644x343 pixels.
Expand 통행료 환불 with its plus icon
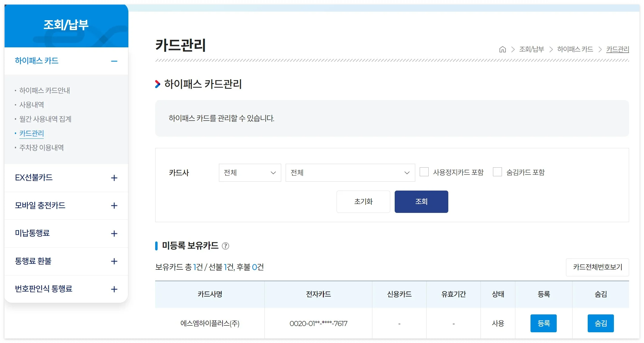114,261
